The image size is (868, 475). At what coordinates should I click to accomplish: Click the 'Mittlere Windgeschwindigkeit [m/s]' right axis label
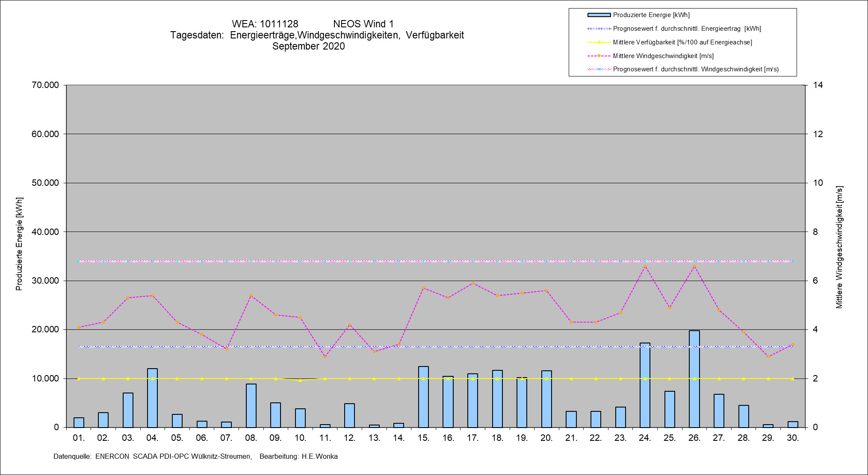839,247
